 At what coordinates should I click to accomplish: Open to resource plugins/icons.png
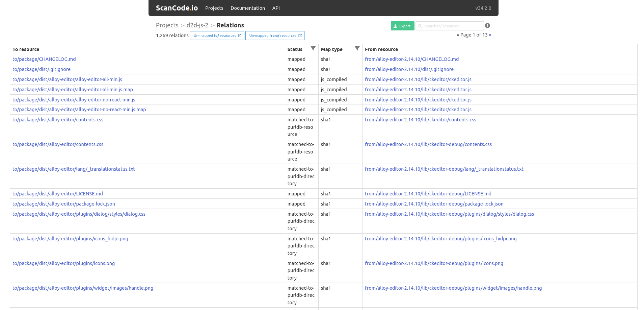64,263
